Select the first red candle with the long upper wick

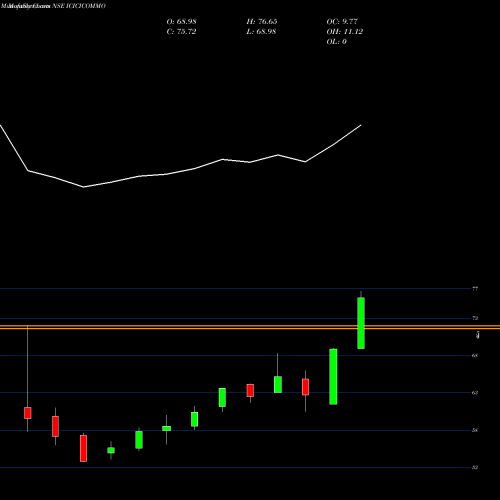click(x=28, y=413)
